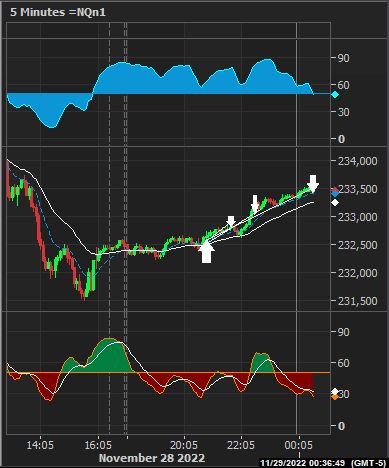Click the 0 label on the bottom oscillator panel
Viewport: 389px width, 468px height.
[341, 426]
